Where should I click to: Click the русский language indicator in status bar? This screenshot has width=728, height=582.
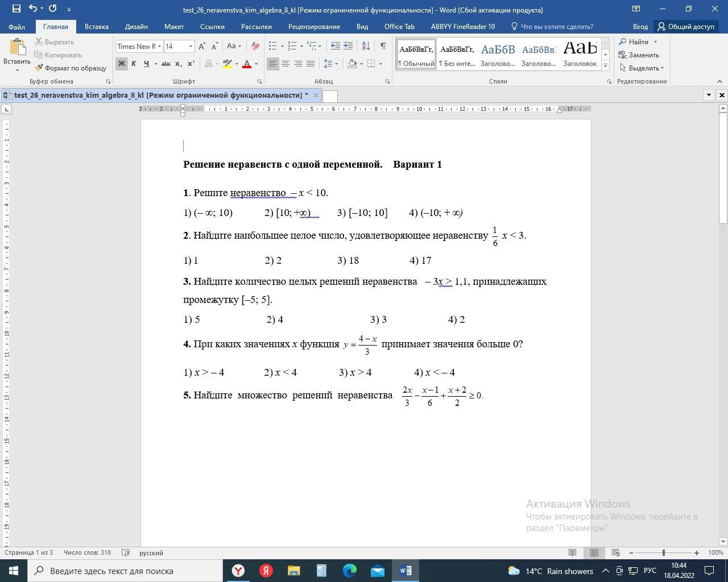(151, 552)
